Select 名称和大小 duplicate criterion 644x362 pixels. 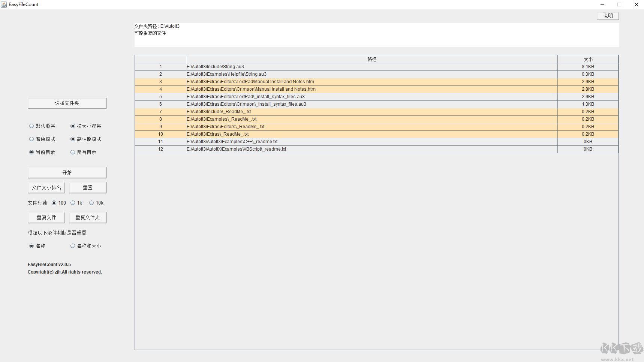pos(73,246)
